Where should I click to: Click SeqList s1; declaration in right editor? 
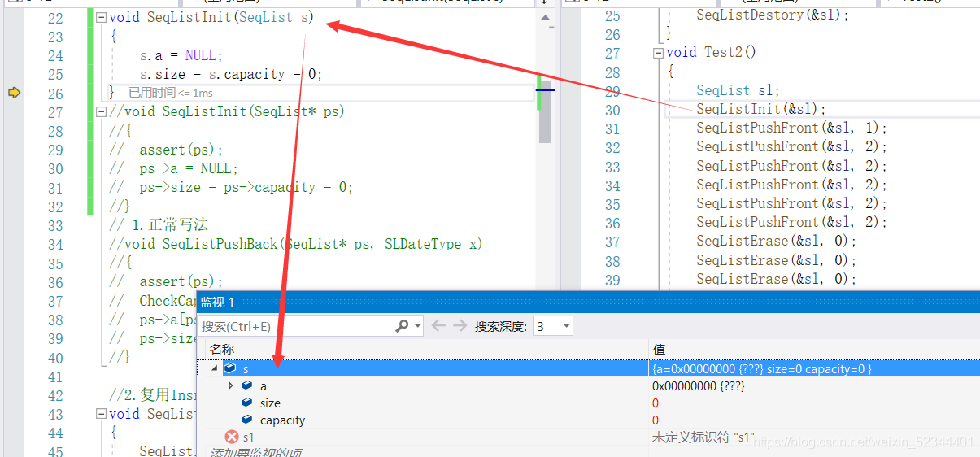click(738, 90)
